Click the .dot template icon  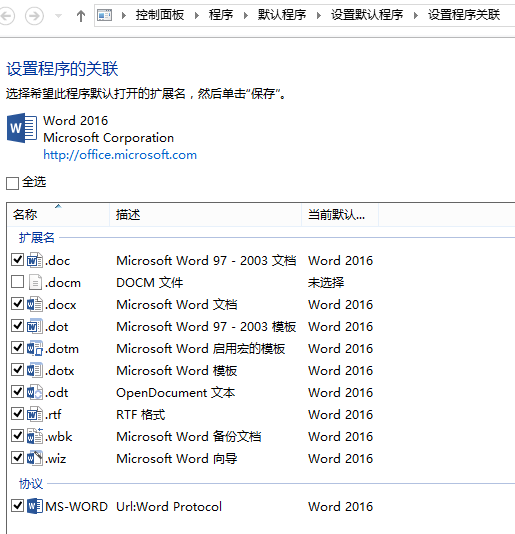pyautogui.click(x=35, y=326)
